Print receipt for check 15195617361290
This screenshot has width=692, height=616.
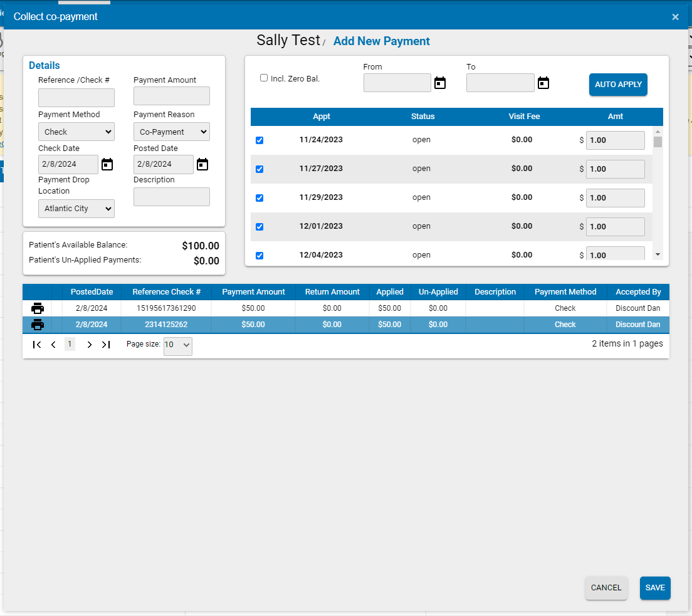(x=38, y=308)
